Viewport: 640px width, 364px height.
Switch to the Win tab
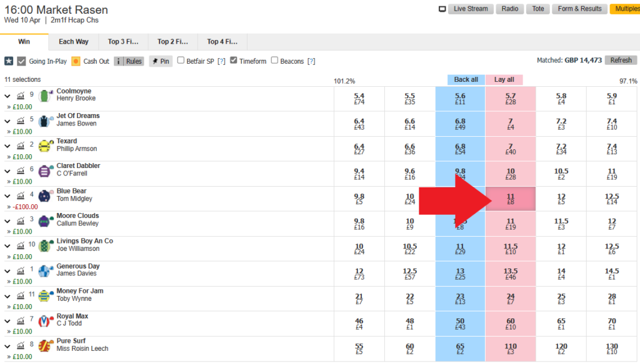24,42
